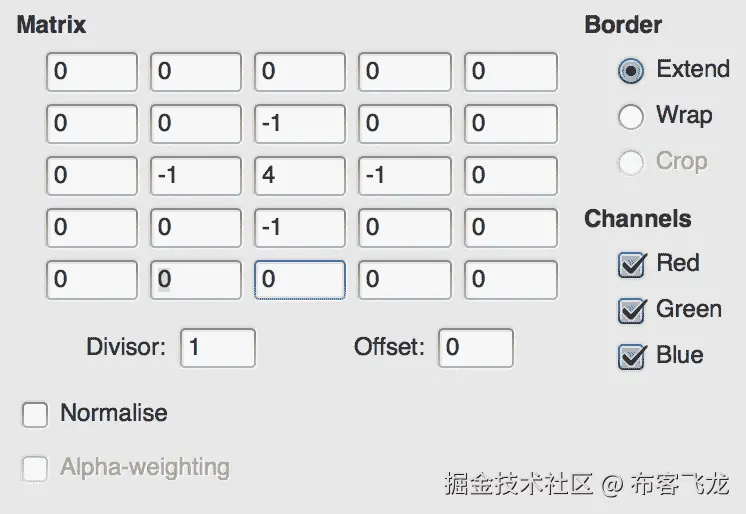746x514 pixels.
Task: Click the bottom-left matrix cell
Action: point(92,280)
